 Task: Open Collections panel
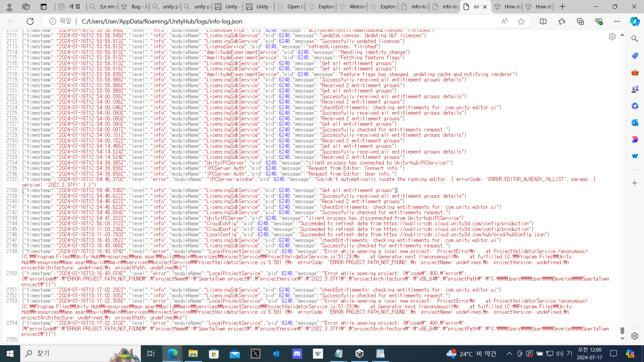(x=580, y=21)
